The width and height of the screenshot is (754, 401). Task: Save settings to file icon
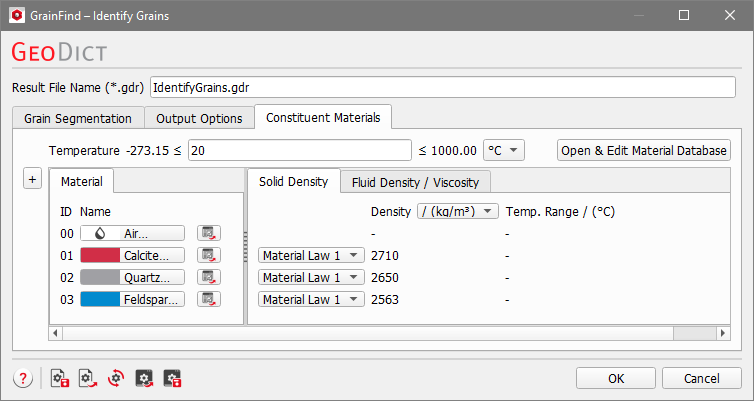(60, 378)
